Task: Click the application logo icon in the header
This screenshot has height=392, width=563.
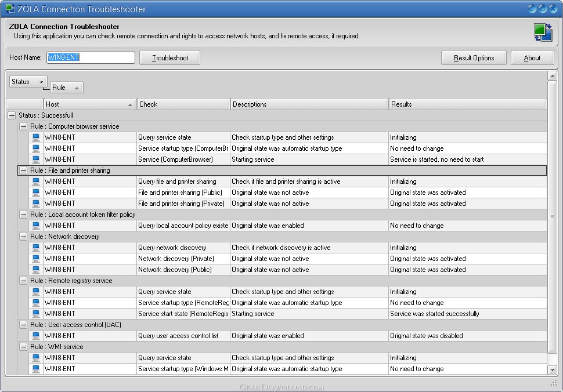Action: tap(543, 32)
